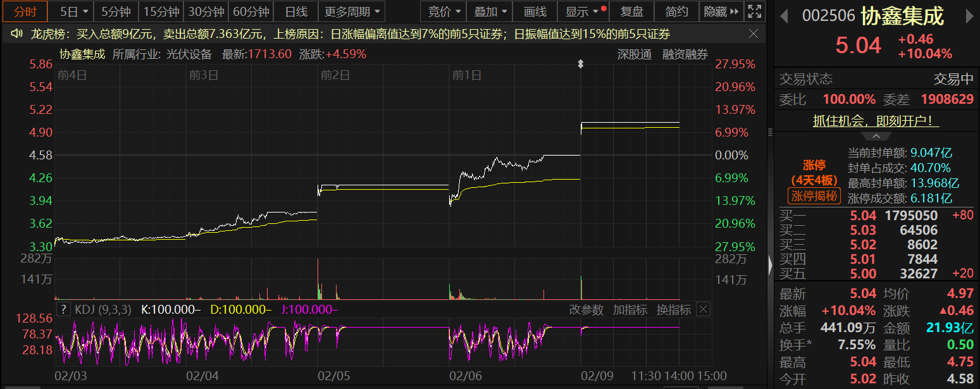Enter fullscreen with the expand arrows icon
Viewport: 980px width, 389px height.
(x=755, y=11)
